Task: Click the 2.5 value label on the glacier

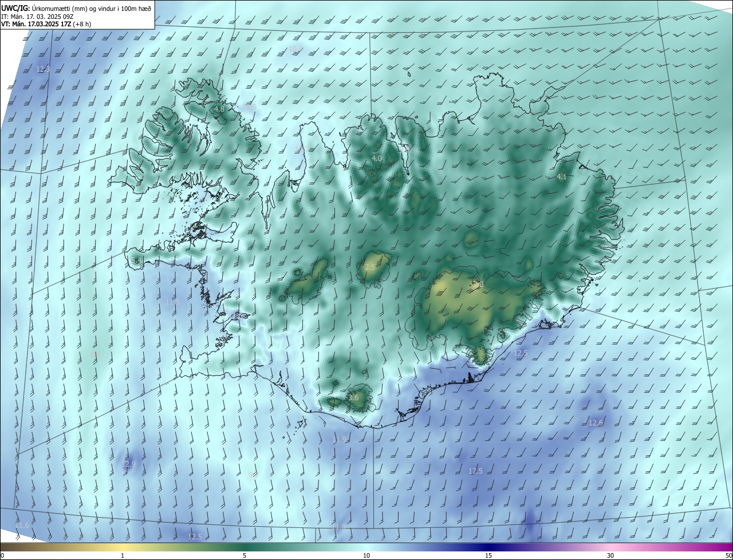Action: click(370, 267)
